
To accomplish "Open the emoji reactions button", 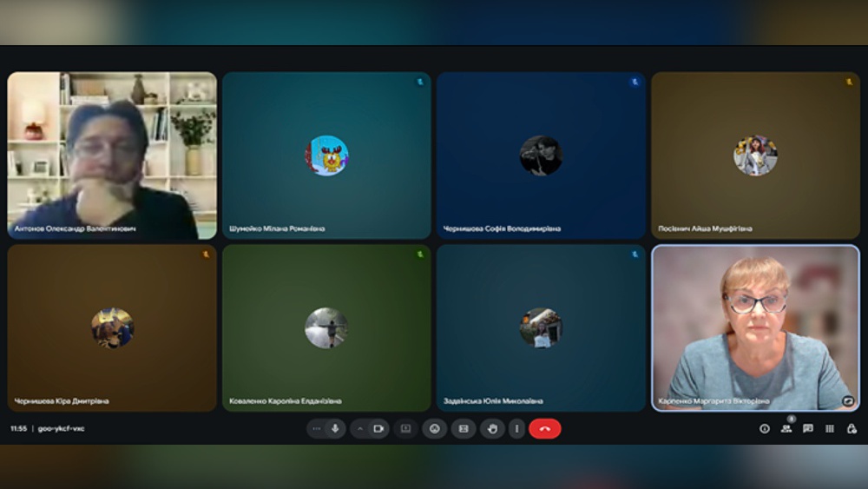I will pyautogui.click(x=435, y=428).
